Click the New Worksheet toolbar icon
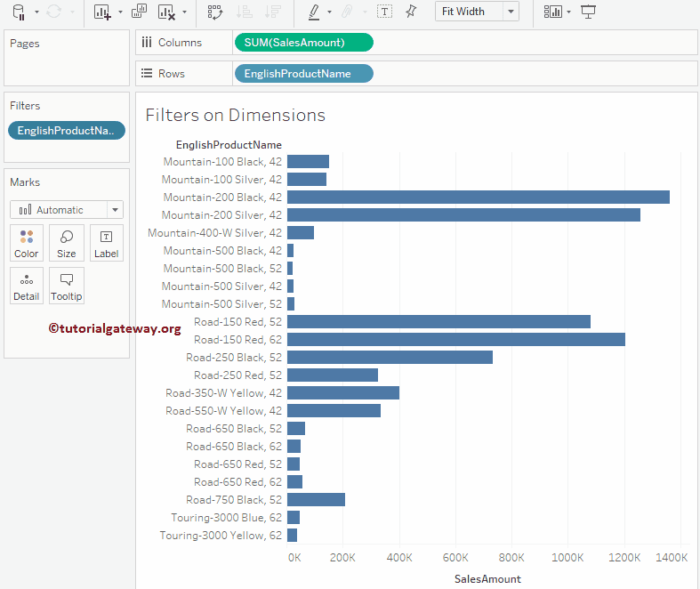 (x=101, y=12)
